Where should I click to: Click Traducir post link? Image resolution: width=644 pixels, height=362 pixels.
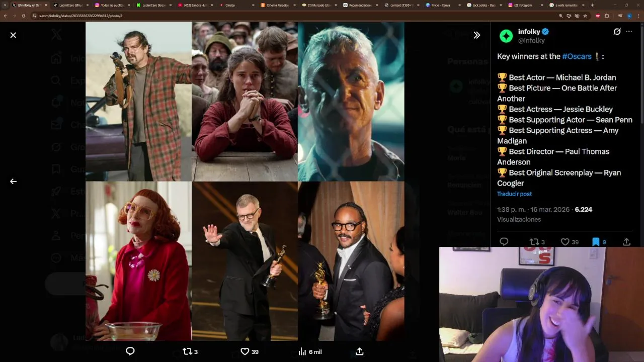(514, 194)
